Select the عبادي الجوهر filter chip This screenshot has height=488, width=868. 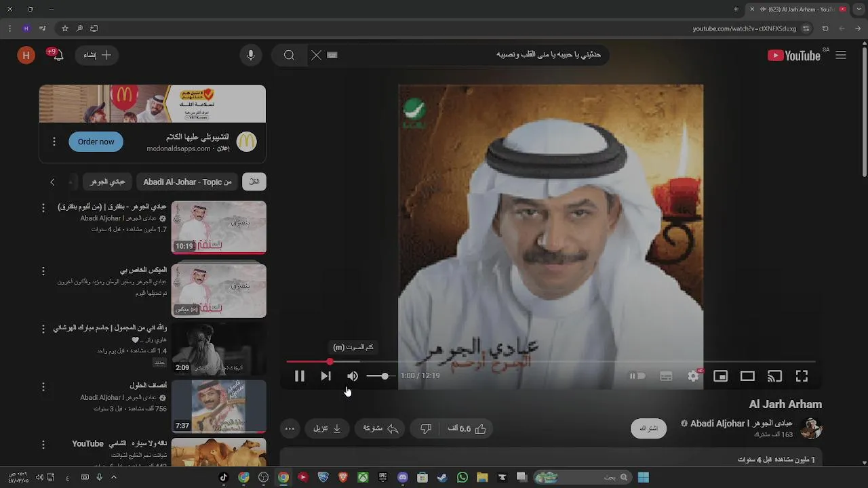(x=108, y=182)
